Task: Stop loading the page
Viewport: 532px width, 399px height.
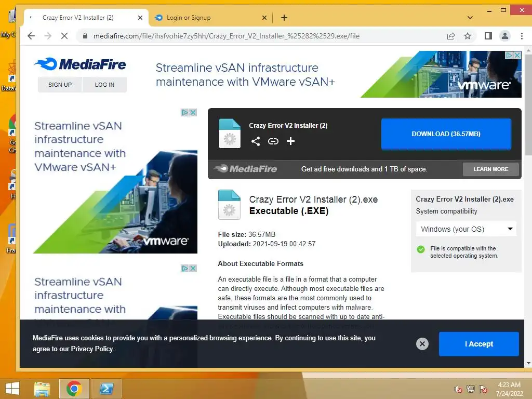Action: 64,36
